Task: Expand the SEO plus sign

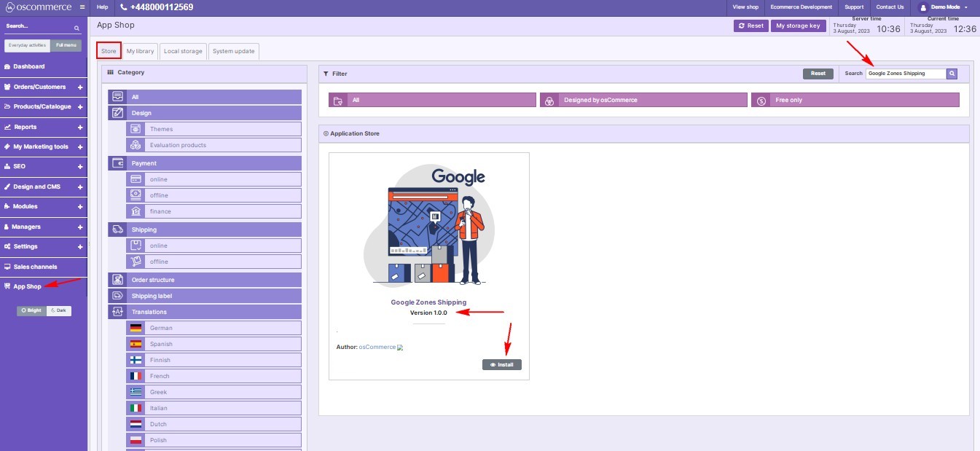Action: tap(80, 167)
